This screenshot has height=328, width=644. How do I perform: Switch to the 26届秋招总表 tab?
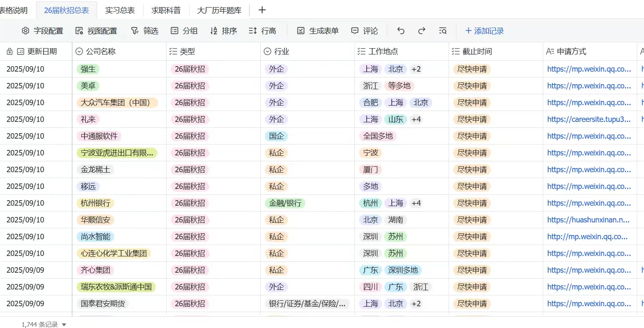pos(67,10)
